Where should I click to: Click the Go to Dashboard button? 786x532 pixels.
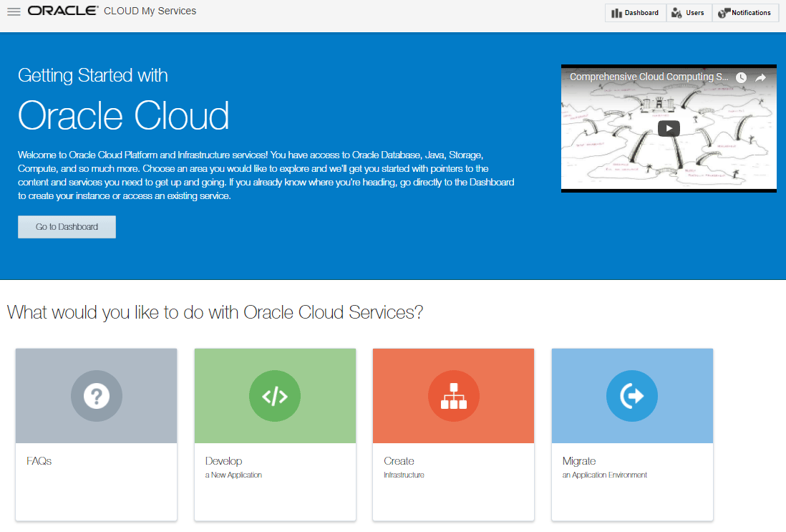click(x=66, y=226)
